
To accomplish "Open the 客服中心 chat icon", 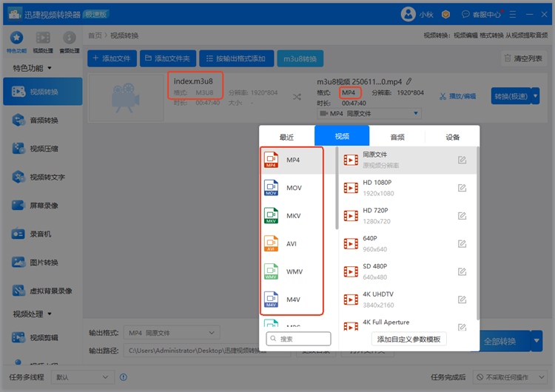I will 465,14.
